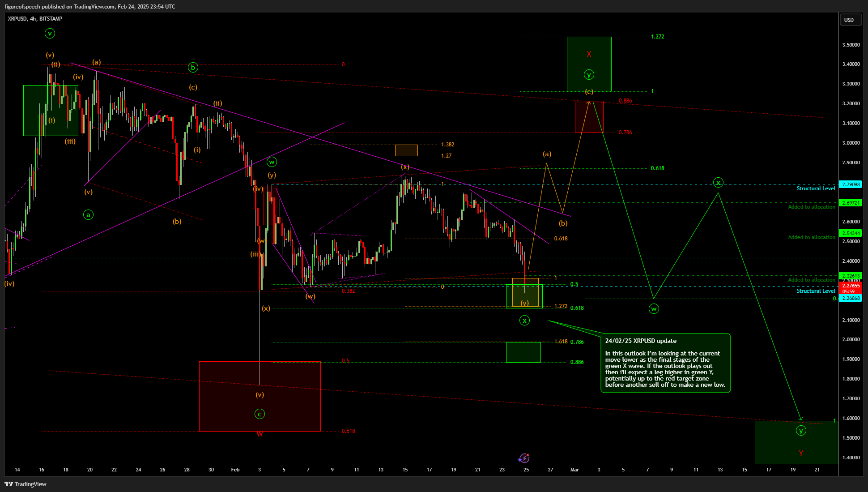Click the orange (c) label above red target box
The image size is (868, 492).
(x=589, y=92)
